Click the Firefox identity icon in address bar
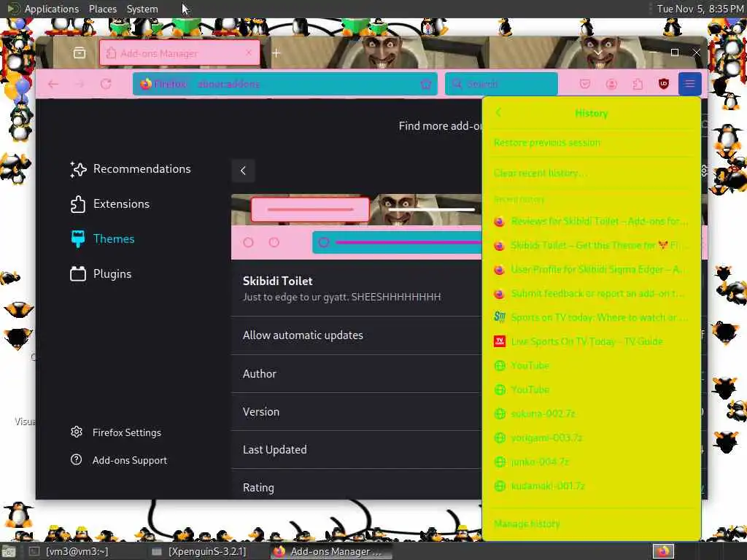The height and width of the screenshot is (560, 747). tap(146, 85)
